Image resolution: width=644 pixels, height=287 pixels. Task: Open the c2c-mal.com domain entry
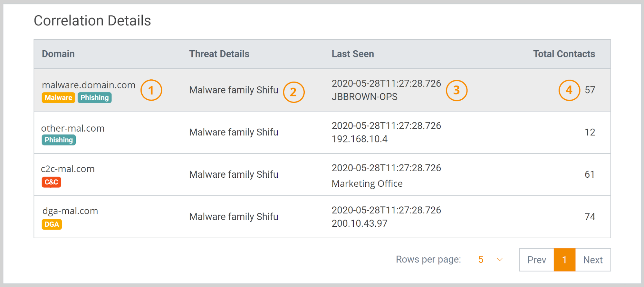click(68, 169)
